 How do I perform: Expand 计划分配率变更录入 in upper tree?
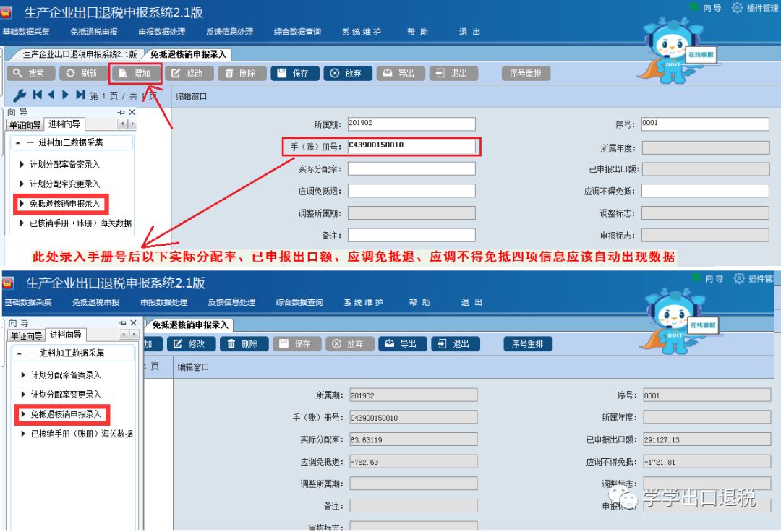(22, 184)
